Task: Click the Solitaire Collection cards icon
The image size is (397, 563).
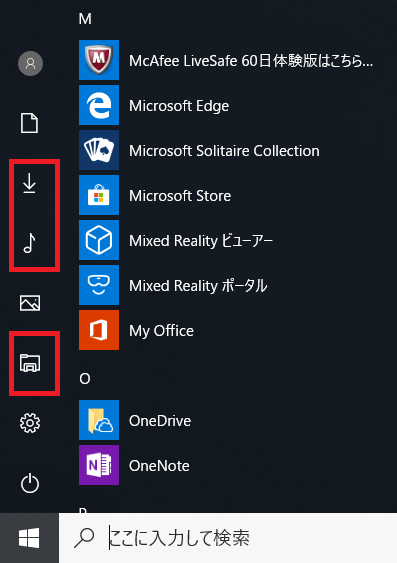Action: coord(99,150)
